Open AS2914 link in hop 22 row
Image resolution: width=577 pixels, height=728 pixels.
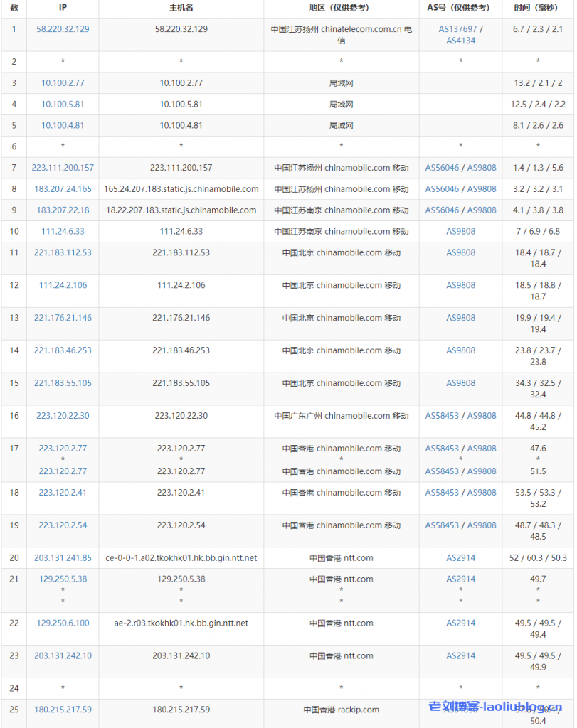point(460,623)
